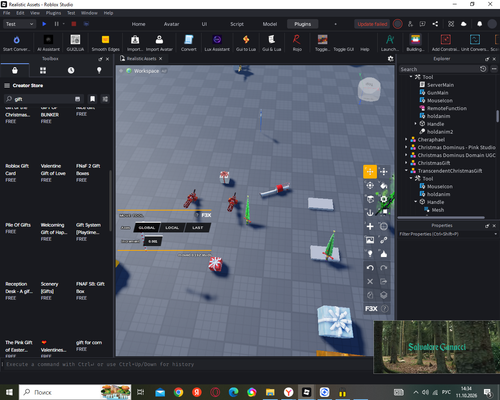Open the Smooth Edges plugin
Image resolution: width=500 pixels, height=400 pixels.
click(105, 43)
